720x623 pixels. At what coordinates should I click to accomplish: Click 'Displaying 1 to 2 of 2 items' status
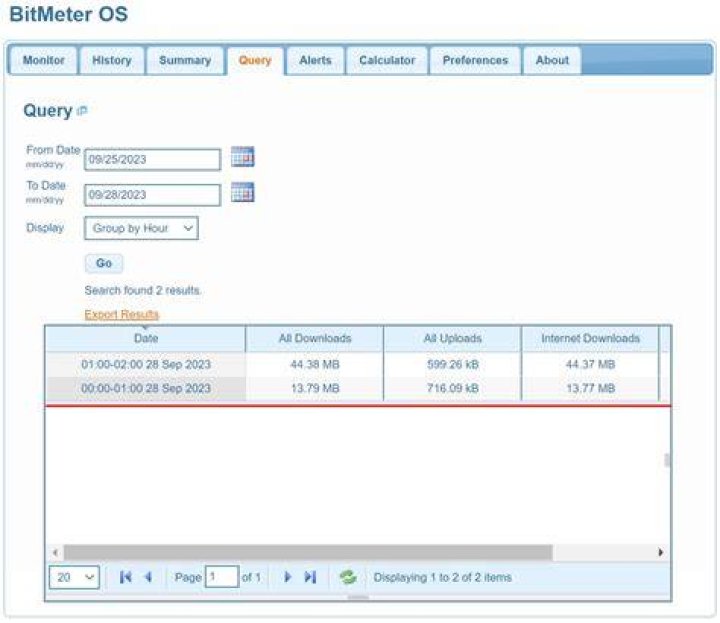442,577
